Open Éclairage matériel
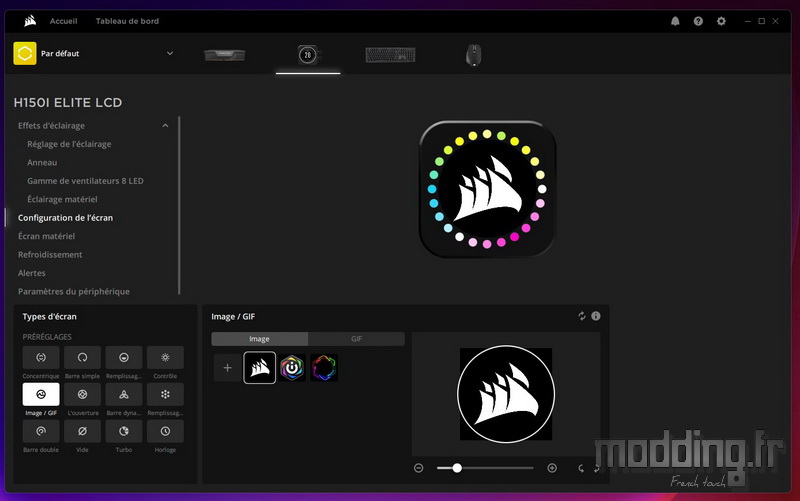 pyautogui.click(x=62, y=199)
